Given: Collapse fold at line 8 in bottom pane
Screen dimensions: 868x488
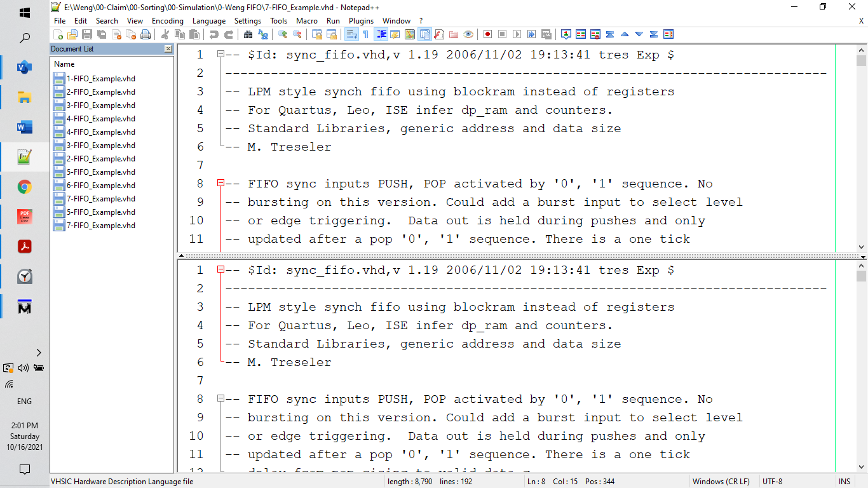Looking at the screenshot, I should tap(220, 398).
